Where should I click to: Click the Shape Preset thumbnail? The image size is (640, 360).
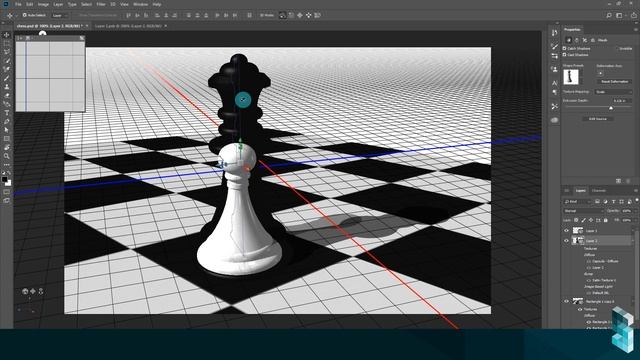pos(571,77)
